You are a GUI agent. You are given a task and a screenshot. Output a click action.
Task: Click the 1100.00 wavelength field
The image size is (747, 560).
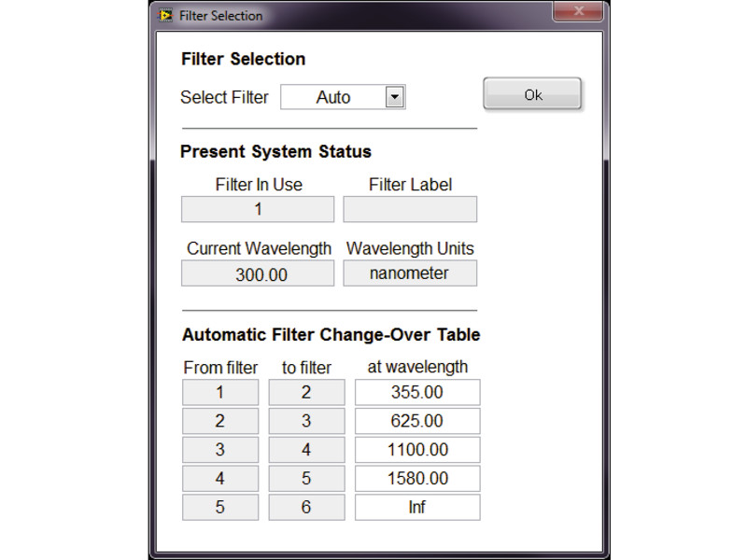click(x=417, y=451)
